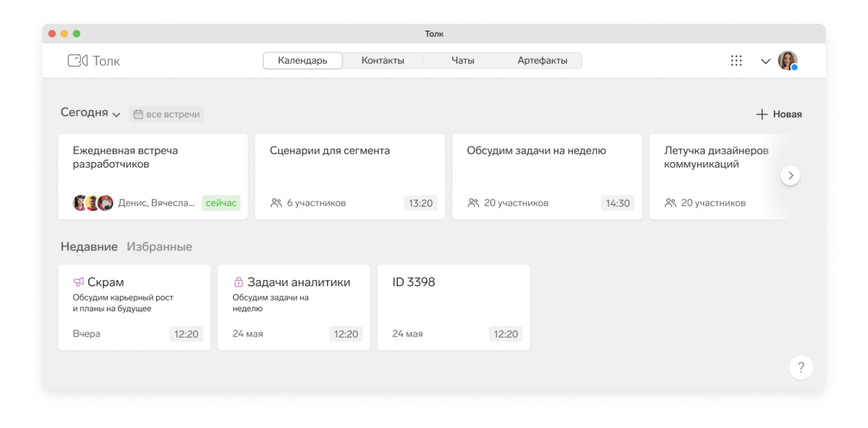Switch to the Контакты tab

[x=382, y=61]
